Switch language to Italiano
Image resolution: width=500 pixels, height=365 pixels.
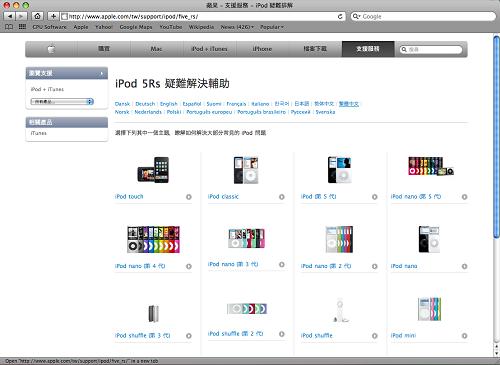coord(260,104)
